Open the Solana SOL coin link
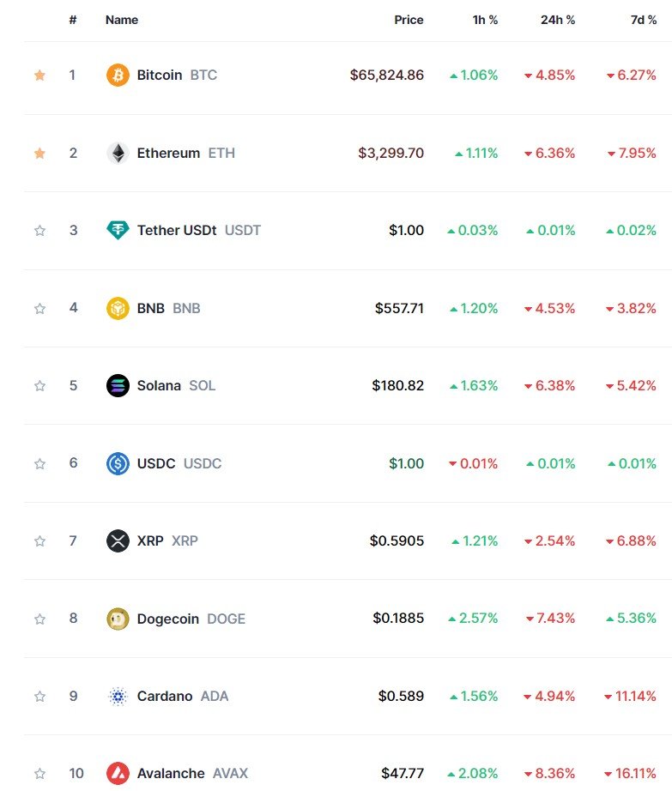This screenshot has width=672, height=791. coord(176,386)
